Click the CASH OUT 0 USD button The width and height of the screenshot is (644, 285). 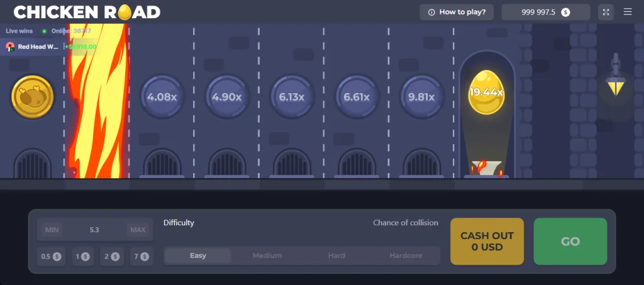[x=487, y=242]
